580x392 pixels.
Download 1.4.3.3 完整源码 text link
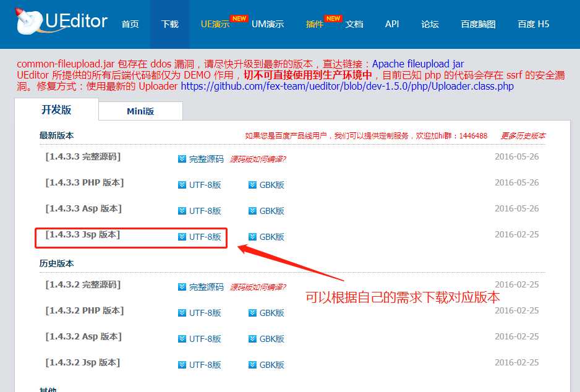coord(207,159)
